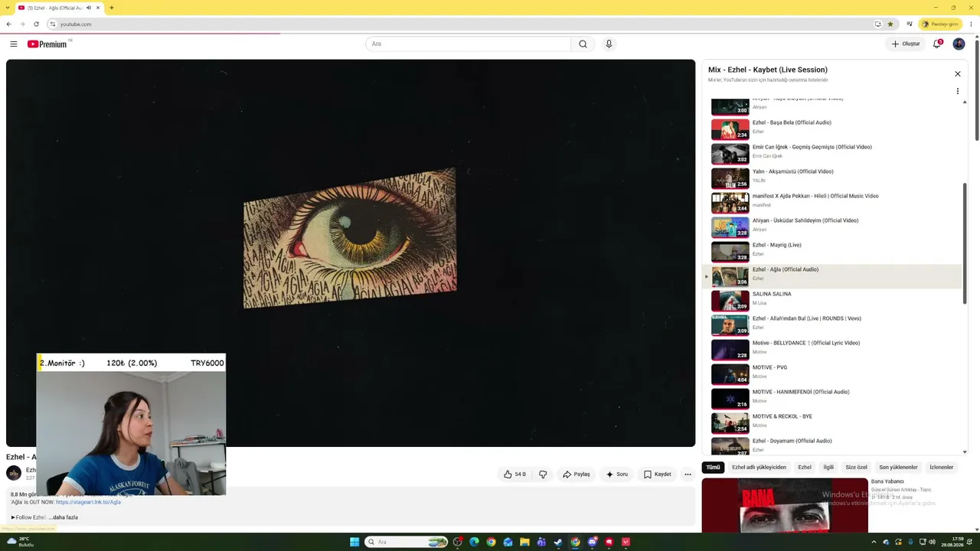Click the YouTube search input field

pyautogui.click(x=468, y=44)
